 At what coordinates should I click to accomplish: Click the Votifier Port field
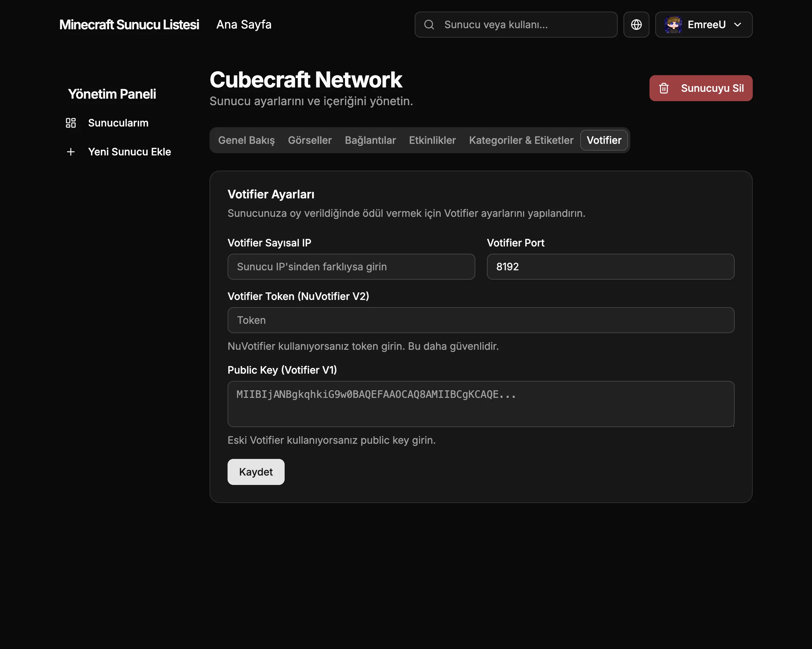610,266
